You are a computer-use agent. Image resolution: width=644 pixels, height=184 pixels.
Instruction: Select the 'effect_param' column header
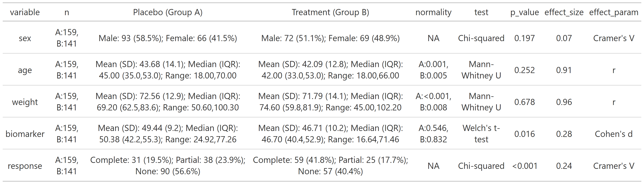[613, 12]
